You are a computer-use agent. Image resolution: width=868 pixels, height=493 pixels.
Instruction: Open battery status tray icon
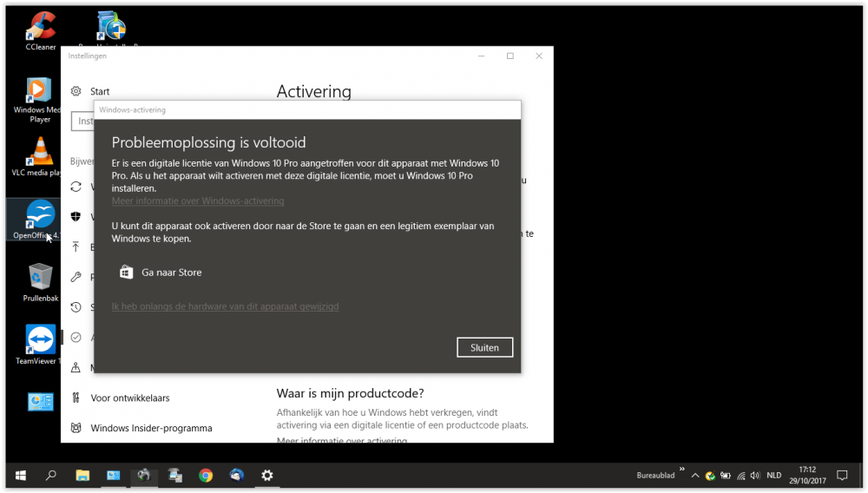click(x=725, y=476)
